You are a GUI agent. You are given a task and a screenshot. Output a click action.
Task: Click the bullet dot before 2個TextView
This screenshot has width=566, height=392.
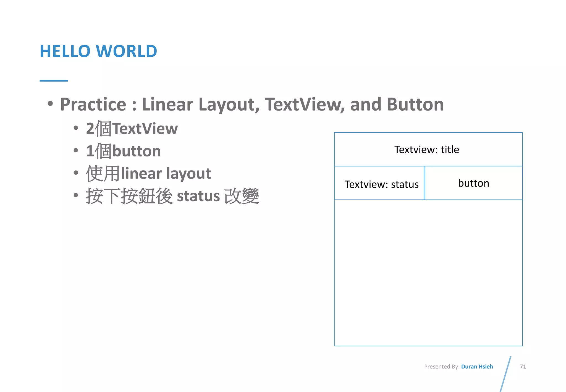76,128
